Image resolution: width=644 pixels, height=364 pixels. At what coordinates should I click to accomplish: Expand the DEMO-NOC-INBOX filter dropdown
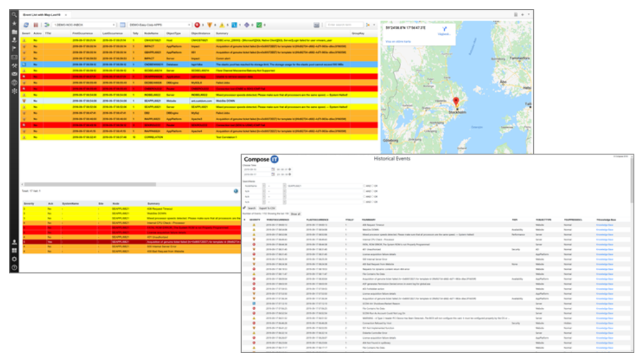coord(113,25)
